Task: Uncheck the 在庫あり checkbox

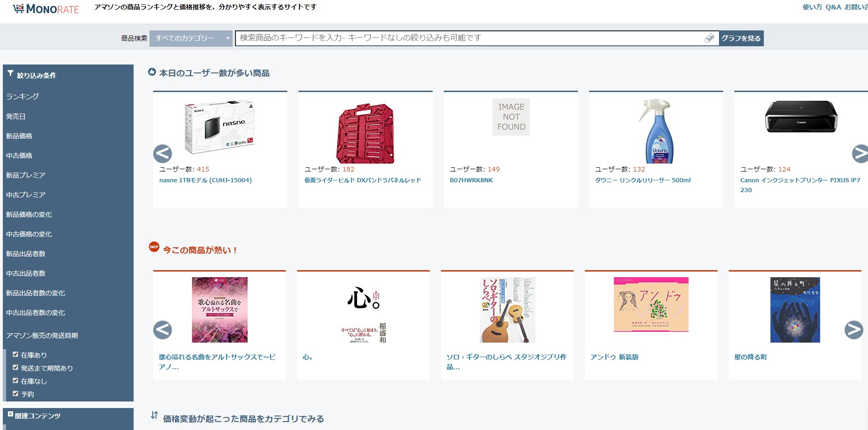Action: tap(15, 354)
